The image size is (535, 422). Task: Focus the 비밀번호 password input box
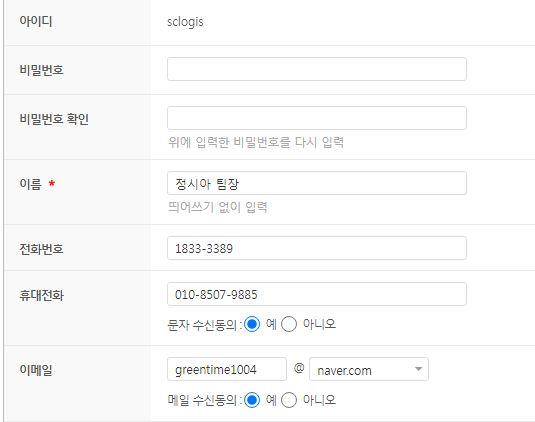(317, 69)
